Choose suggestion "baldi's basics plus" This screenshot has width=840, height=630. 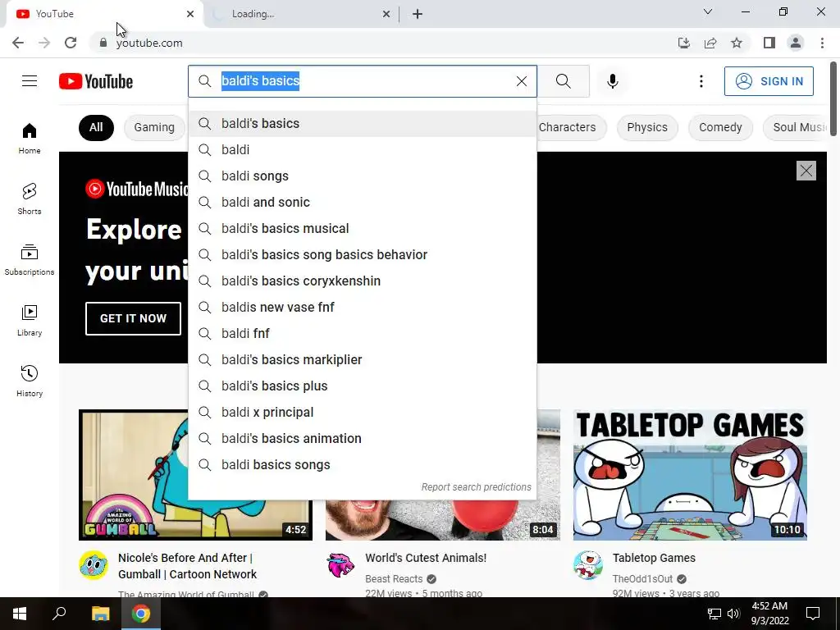point(363,386)
